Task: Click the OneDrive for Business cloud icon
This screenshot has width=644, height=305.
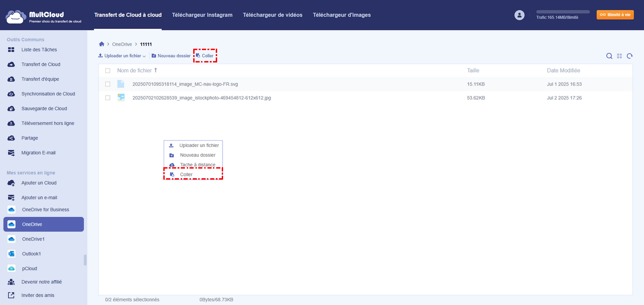Action: click(x=11, y=209)
